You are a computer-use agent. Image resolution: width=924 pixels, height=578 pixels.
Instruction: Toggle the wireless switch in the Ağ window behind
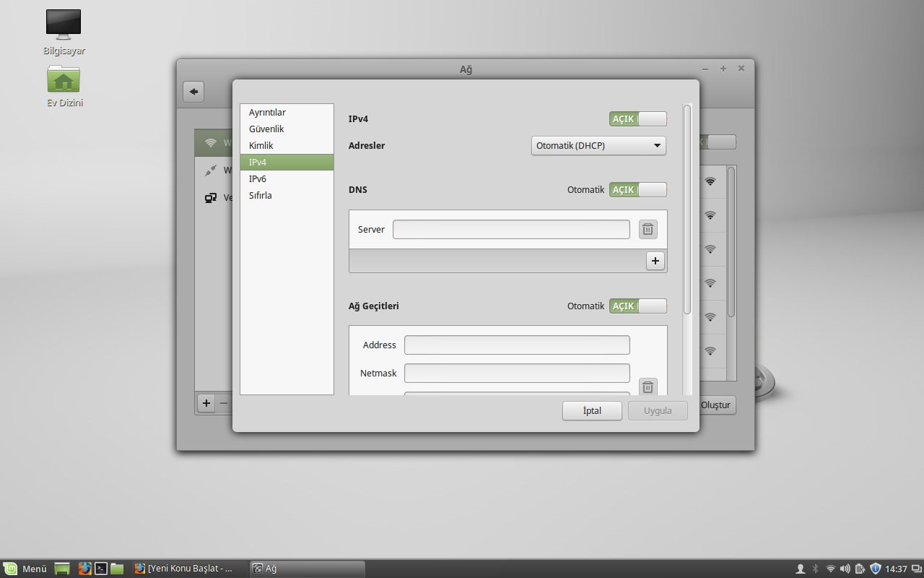coord(718,142)
